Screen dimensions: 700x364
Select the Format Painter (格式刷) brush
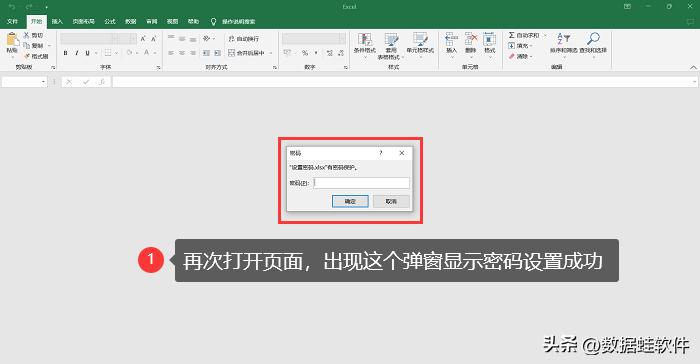point(27,56)
